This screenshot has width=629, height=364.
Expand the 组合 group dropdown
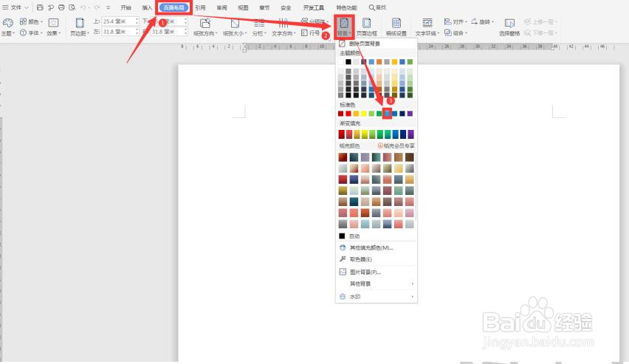click(456, 32)
